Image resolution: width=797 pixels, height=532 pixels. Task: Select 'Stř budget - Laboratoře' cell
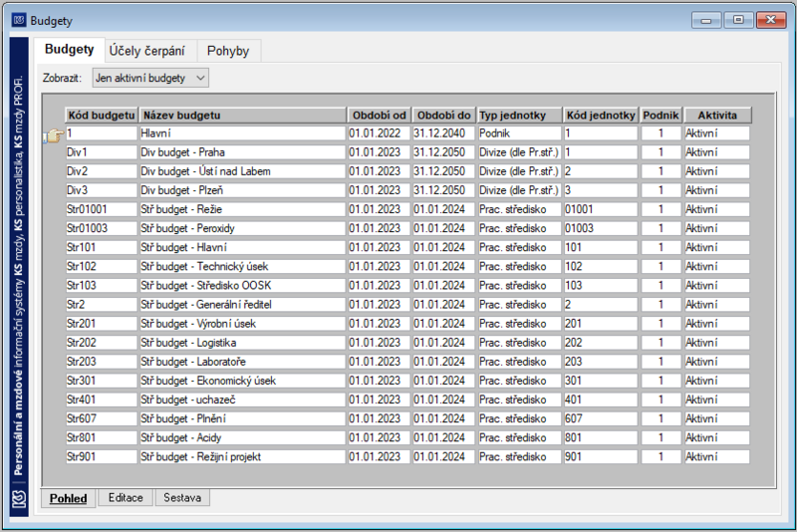coord(242,362)
